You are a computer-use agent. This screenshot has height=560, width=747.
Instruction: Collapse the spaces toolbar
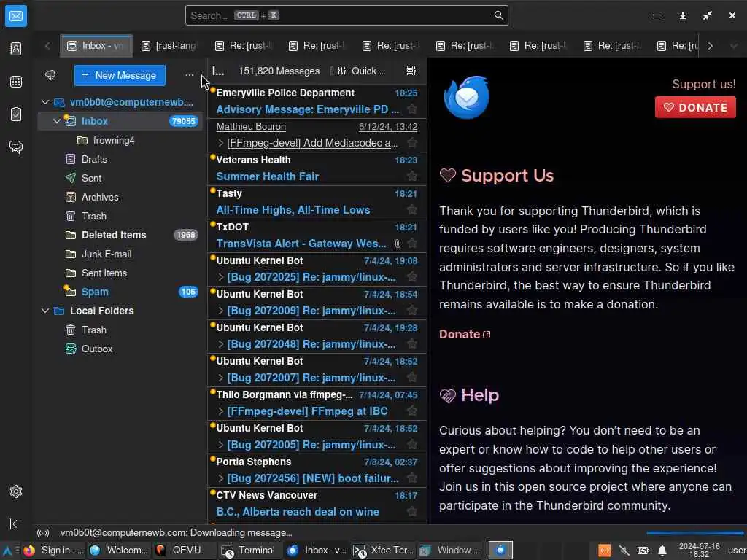click(x=16, y=524)
